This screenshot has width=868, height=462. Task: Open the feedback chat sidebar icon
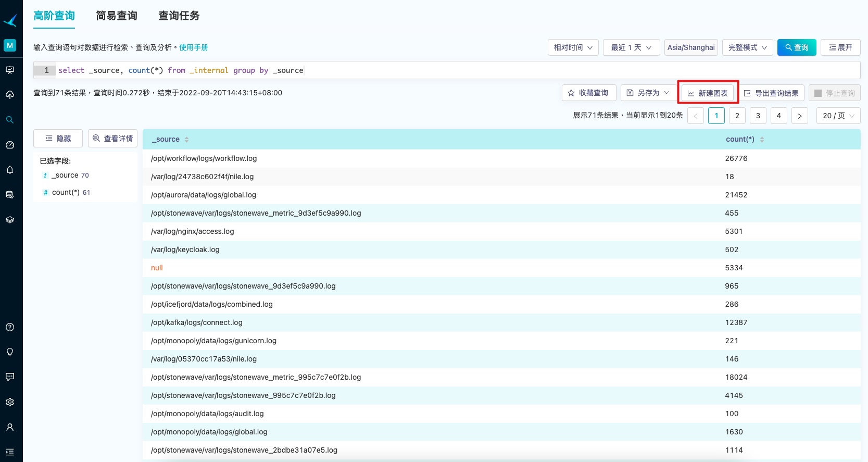pyautogui.click(x=10, y=377)
